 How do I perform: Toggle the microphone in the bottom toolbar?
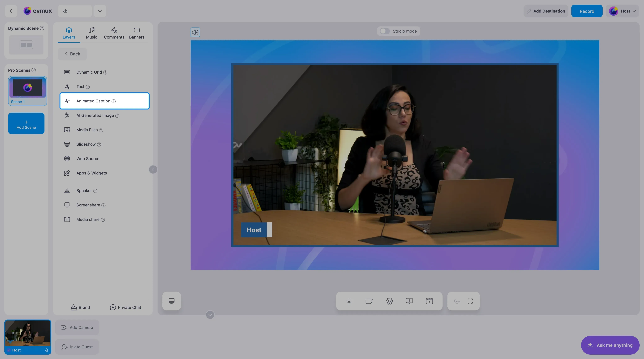[x=349, y=301]
